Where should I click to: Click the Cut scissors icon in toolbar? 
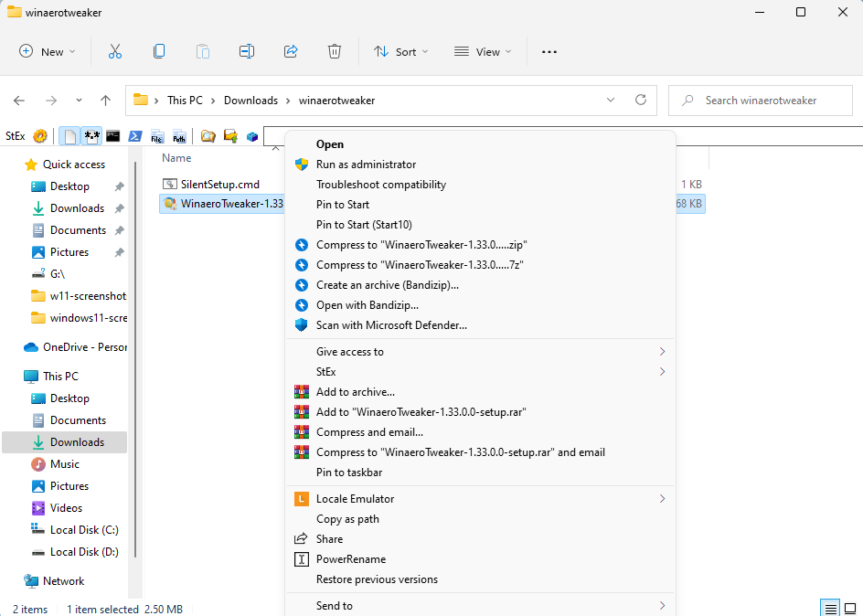[x=115, y=52]
